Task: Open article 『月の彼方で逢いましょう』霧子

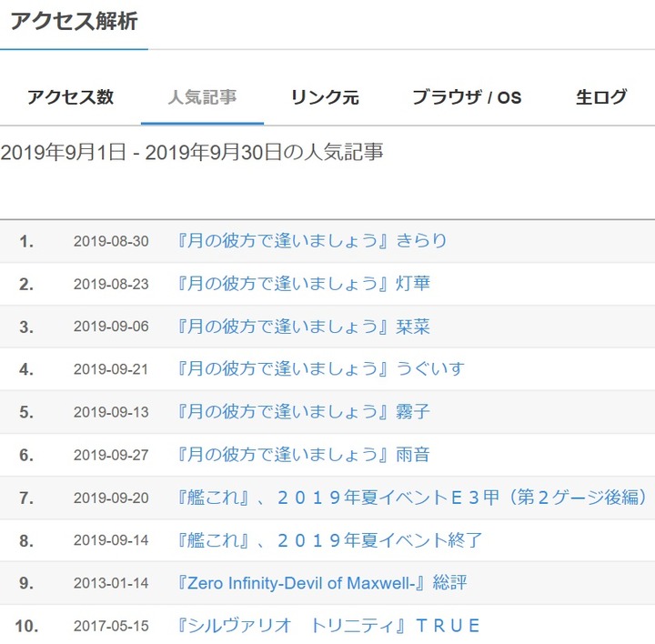Action: [x=303, y=412]
